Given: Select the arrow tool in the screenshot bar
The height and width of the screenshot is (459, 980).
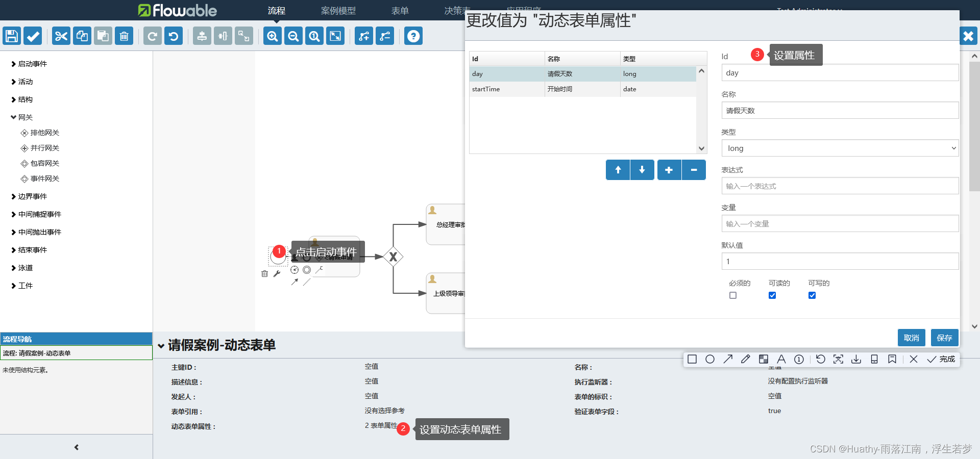Looking at the screenshot, I should (728, 359).
